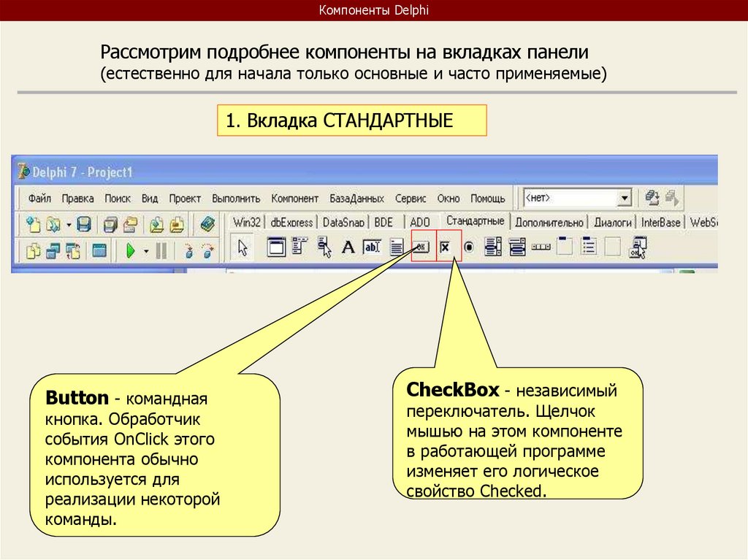This screenshot has width=748, height=560.
Task: Select the RadioButton component icon
Action: [x=470, y=247]
